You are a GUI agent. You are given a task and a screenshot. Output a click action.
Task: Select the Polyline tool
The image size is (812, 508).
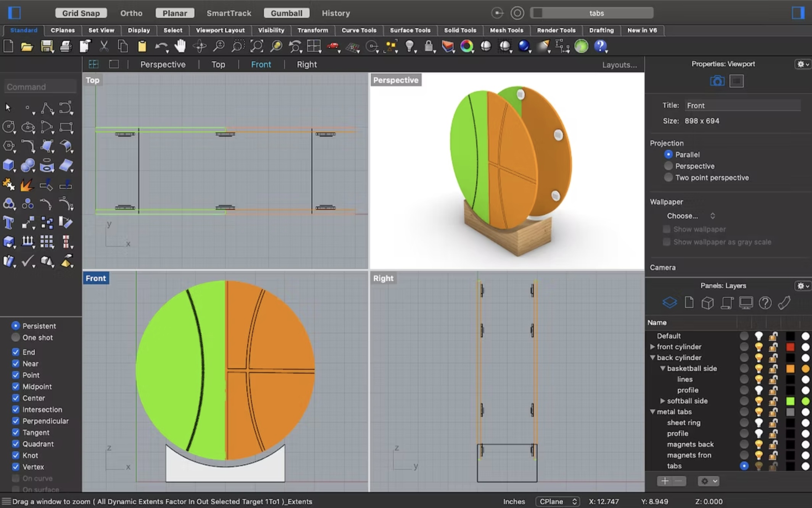tap(47, 108)
